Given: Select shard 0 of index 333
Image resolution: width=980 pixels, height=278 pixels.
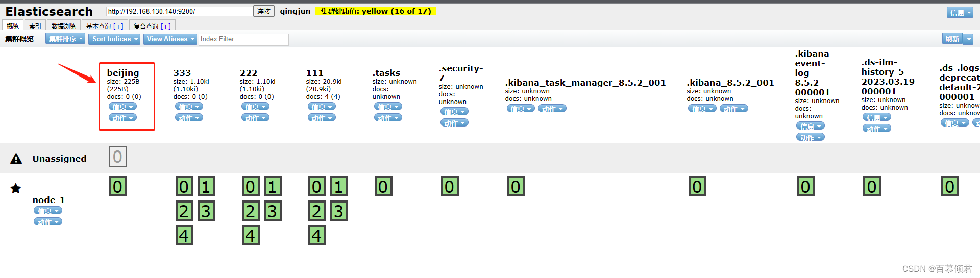Looking at the screenshot, I should 184,187.
